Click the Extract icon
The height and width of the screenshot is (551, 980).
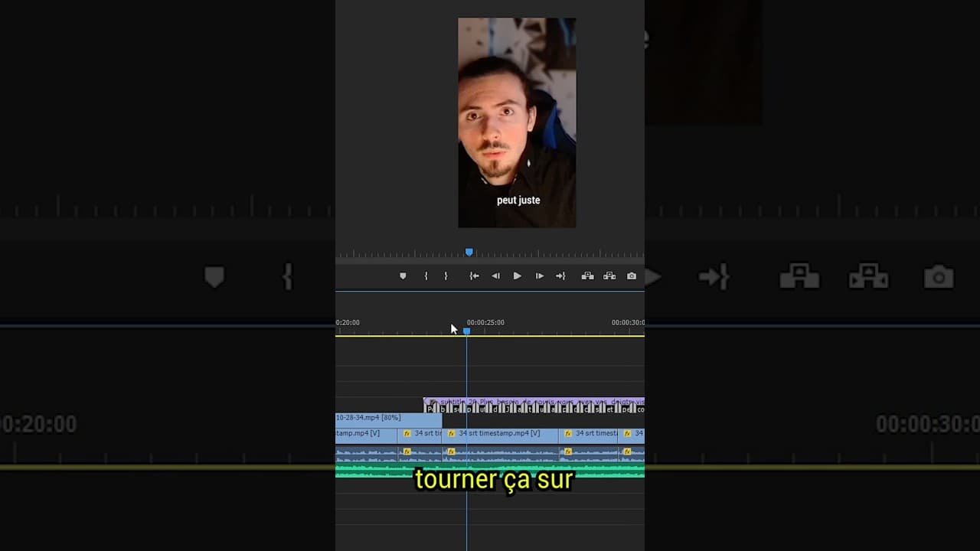[609, 276]
